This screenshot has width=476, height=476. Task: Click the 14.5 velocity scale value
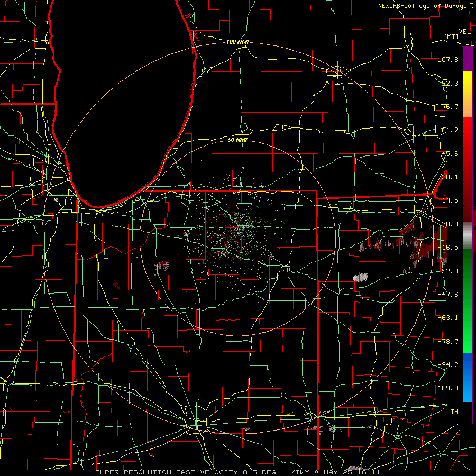pyautogui.click(x=450, y=200)
